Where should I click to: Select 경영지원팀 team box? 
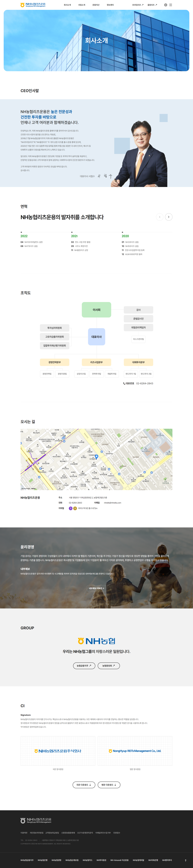tap(62, 374)
